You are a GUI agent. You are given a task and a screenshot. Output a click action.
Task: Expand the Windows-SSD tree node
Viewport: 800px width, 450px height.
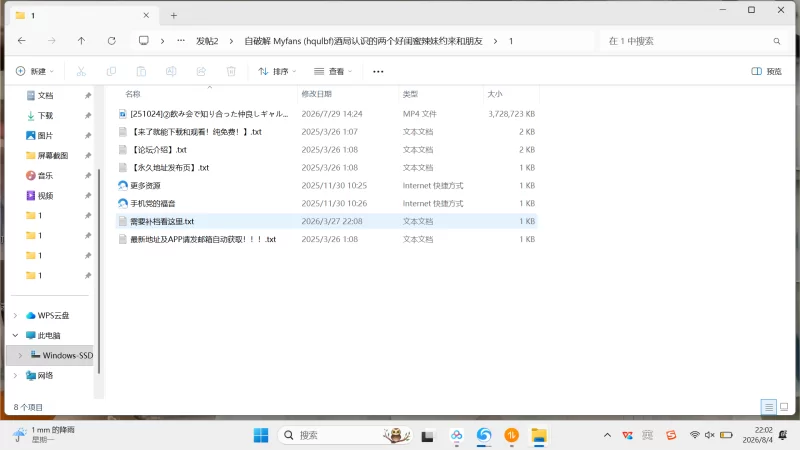pos(20,356)
